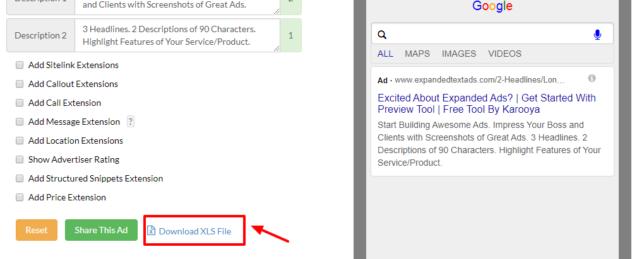644x259 pixels.
Task: Click the orange Reset button
Action: (37, 230)
